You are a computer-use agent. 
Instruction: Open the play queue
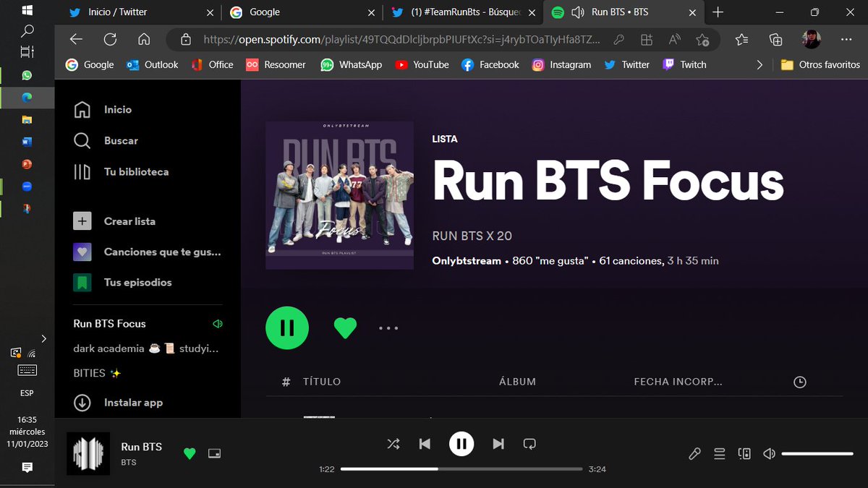coord(720,454)
